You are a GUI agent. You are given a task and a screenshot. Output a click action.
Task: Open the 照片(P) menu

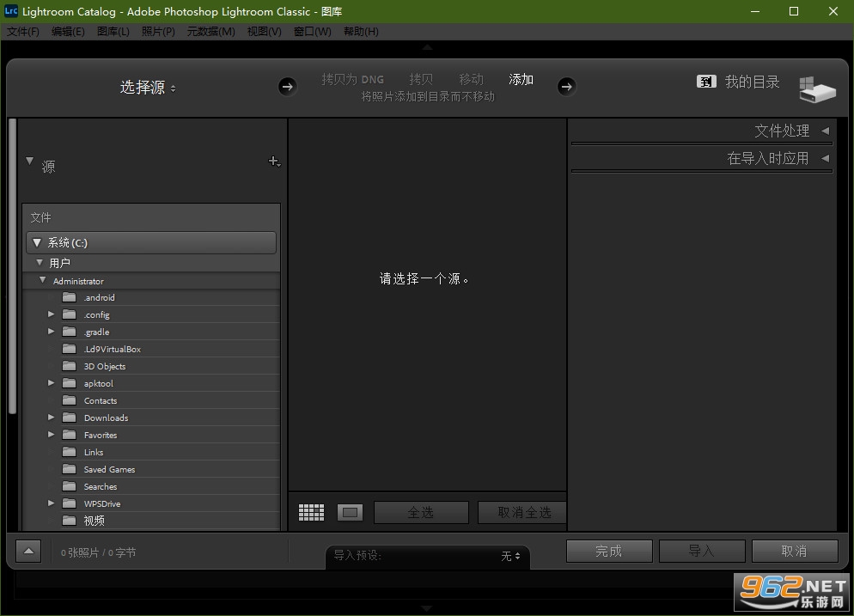pyautogui.click(x=158, y=32)
